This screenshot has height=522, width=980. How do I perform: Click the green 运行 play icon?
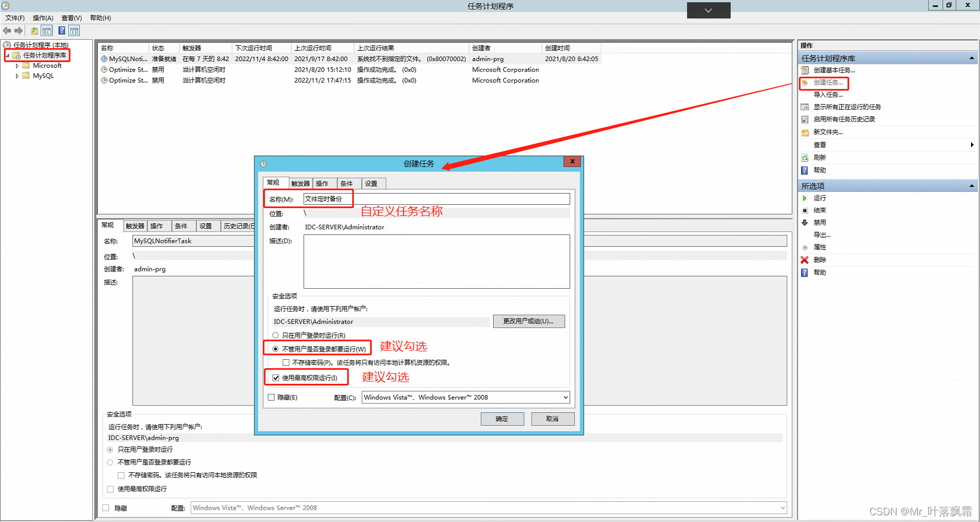tap(805, 198)
